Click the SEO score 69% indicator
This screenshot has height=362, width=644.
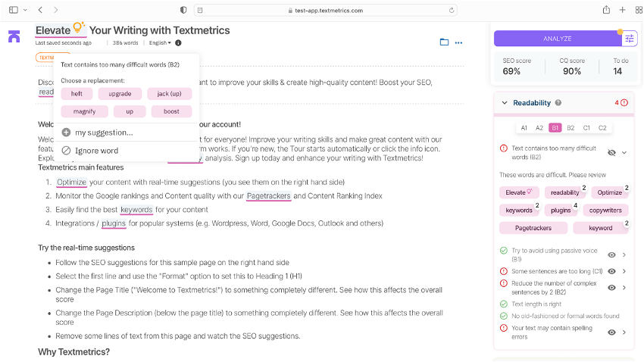pos(517,66)
